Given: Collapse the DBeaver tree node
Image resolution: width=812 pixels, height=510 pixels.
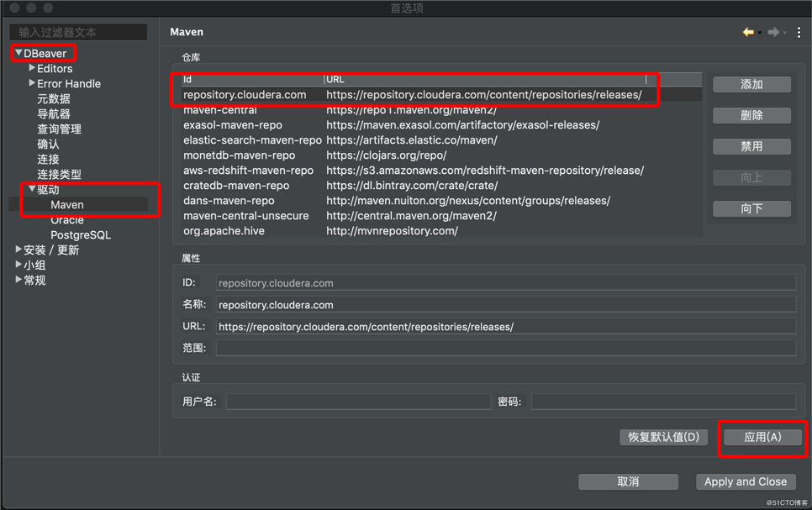Looking at the screenshot, I should pos(18,53).
